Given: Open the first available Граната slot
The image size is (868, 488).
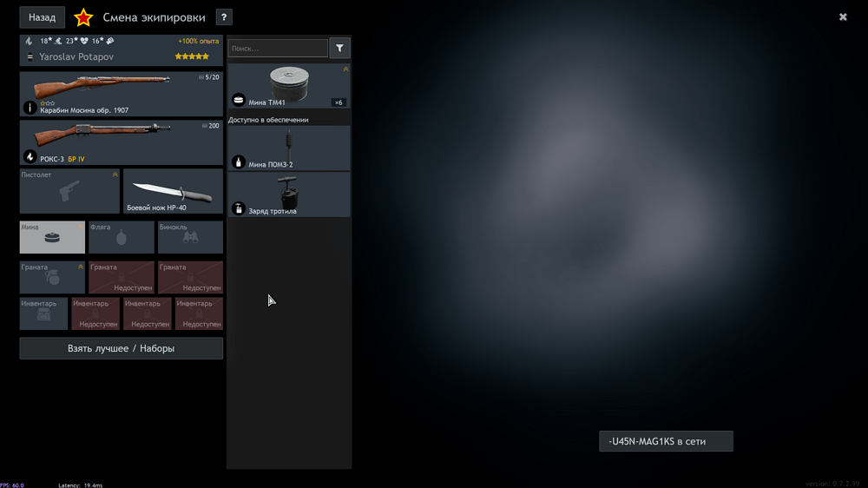Looking at the screenshot, I should click(x=52, y=278).
